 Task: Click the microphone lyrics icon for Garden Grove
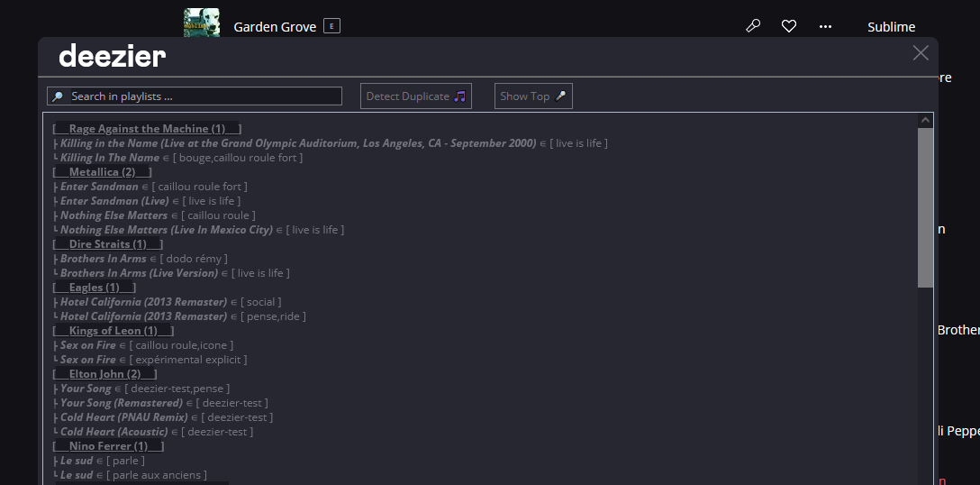point(753,26)
